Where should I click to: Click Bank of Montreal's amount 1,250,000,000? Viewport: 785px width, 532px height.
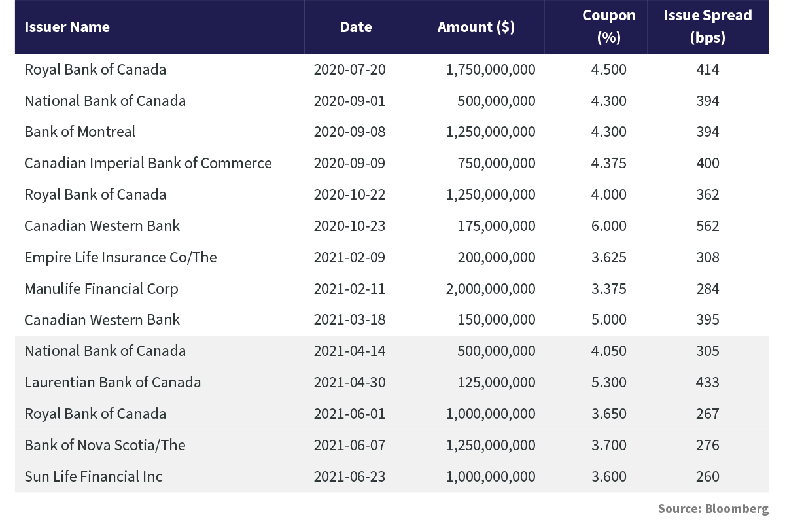pos(491,132)
